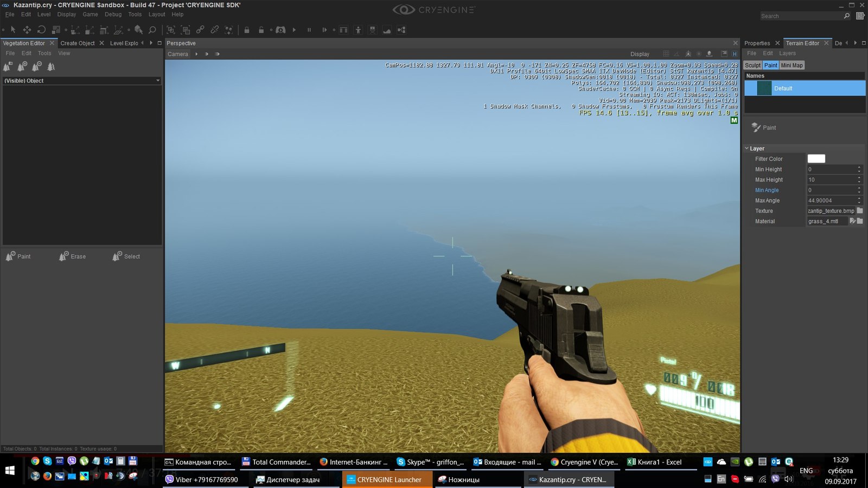Click the Default layer teal thumbnail
The height and width of the screenshot is (488, 868).
[x=764, y=88]
